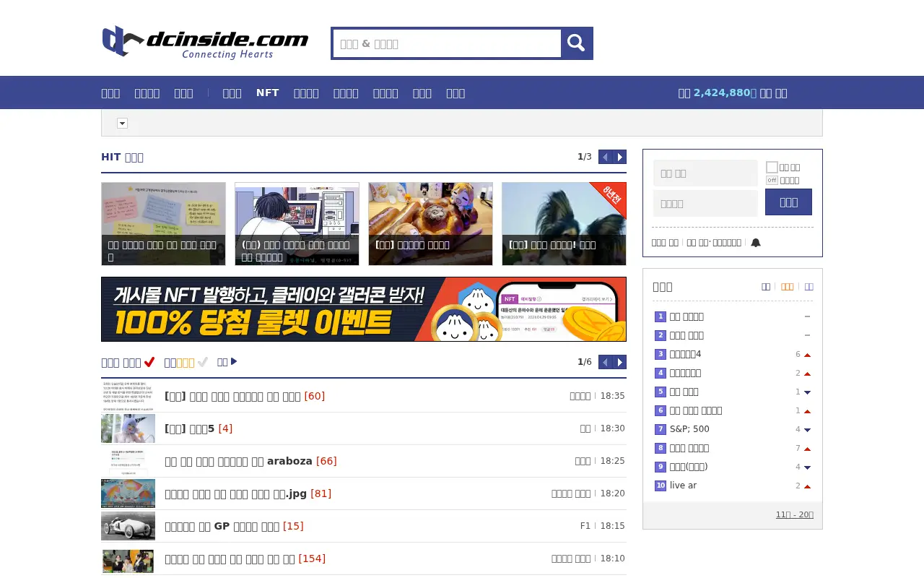
Task: Open the .jpg post with [81] comments
Action: coord(248,493)
